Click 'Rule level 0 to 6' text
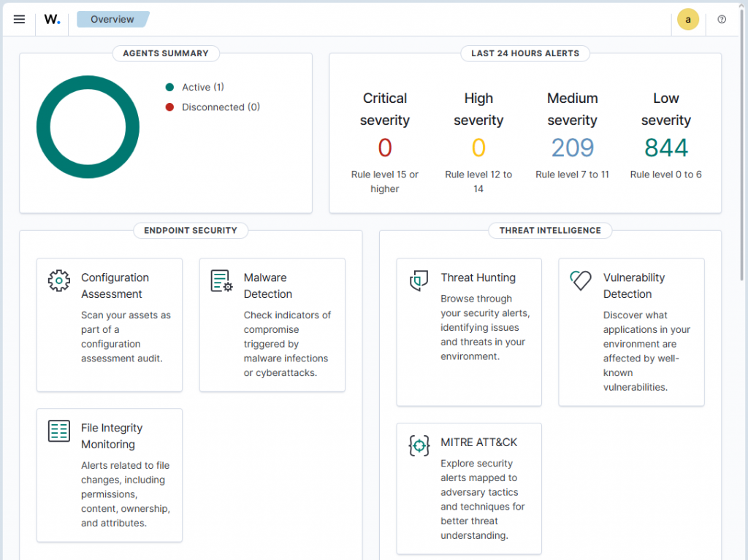The height and width of the screenshot is (560, 748). pos(666,174)
